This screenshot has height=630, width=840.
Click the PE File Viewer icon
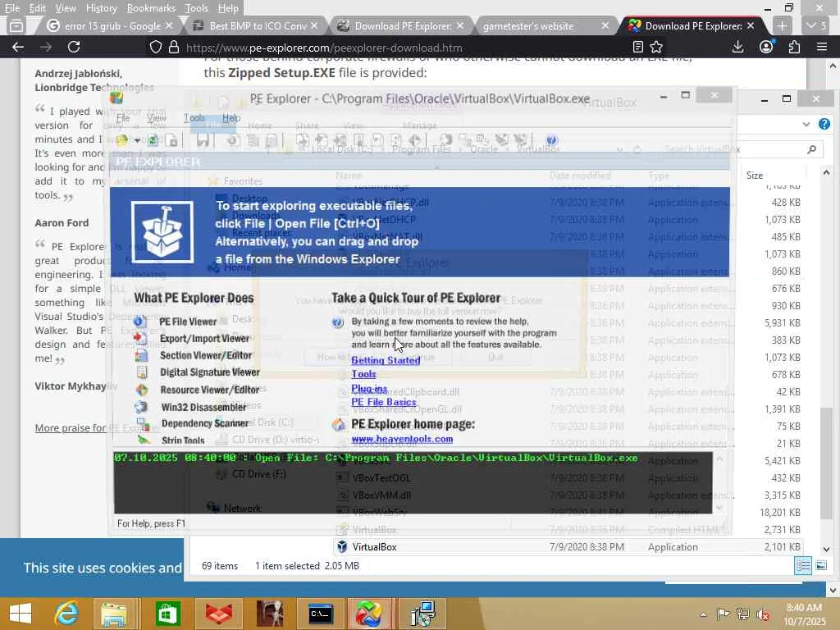[x=139, y=322]
